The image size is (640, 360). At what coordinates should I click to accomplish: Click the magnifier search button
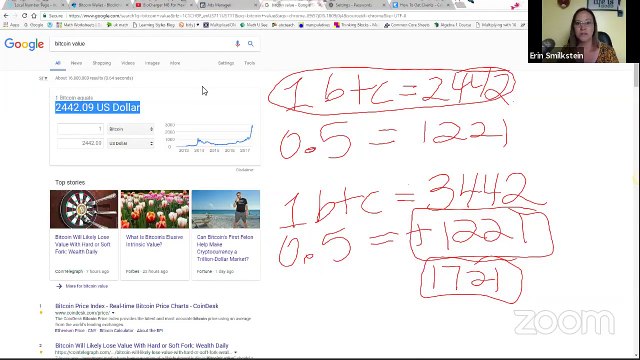coord(251,44)
